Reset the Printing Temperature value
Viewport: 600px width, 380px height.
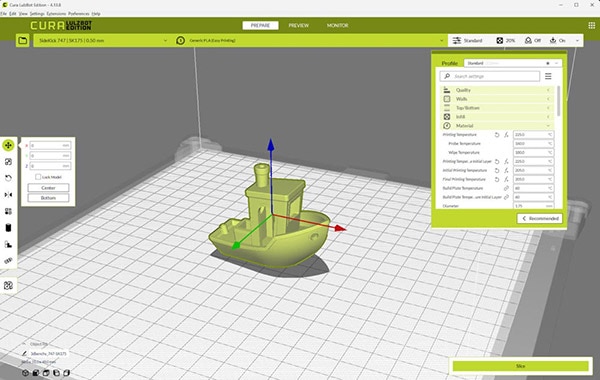(497, 135)
